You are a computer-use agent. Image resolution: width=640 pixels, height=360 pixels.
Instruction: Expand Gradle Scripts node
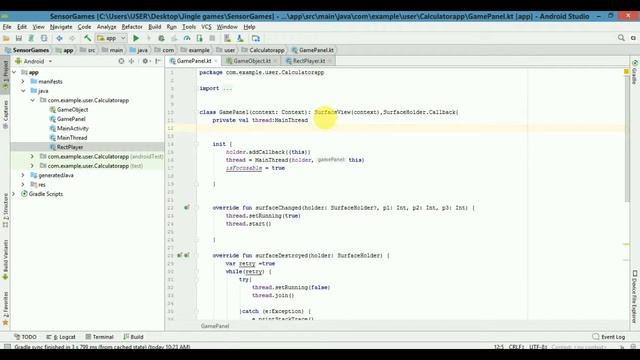point(14,194)
